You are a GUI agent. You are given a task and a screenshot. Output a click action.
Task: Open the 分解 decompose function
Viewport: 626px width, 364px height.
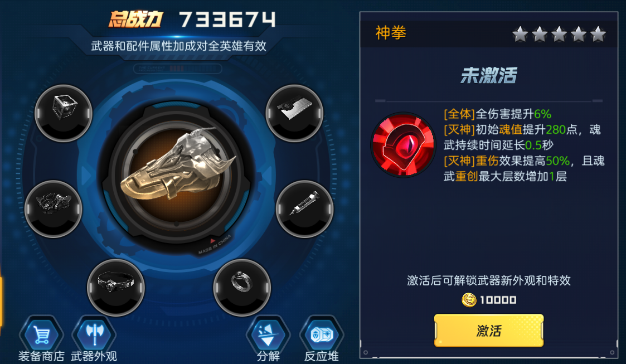coord(268,338)
